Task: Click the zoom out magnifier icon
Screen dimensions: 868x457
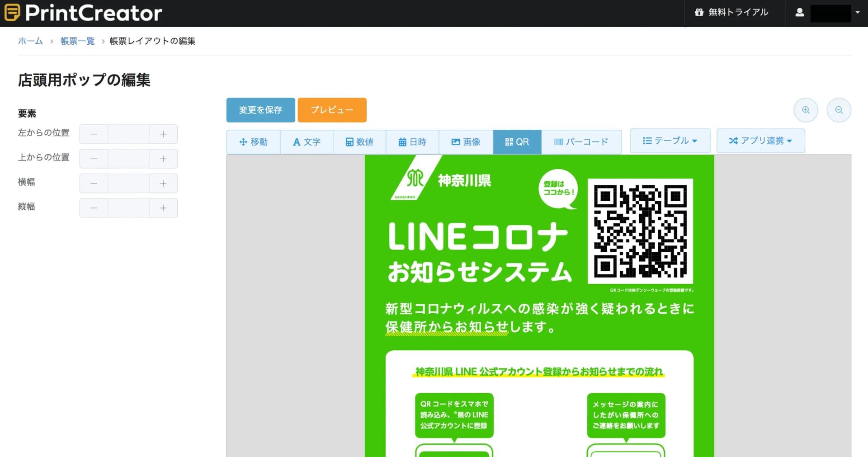Action: pyautogui.click(x=839, y=110)
